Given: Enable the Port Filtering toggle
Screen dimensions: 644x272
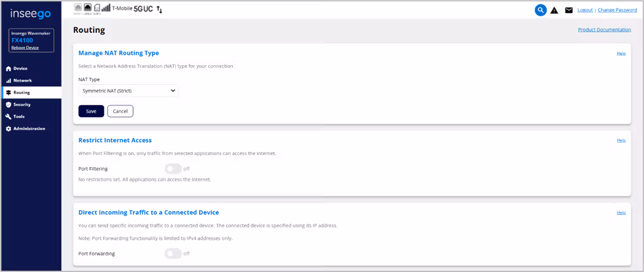Looking at the screenshot, I should click(x=173, y=169).
